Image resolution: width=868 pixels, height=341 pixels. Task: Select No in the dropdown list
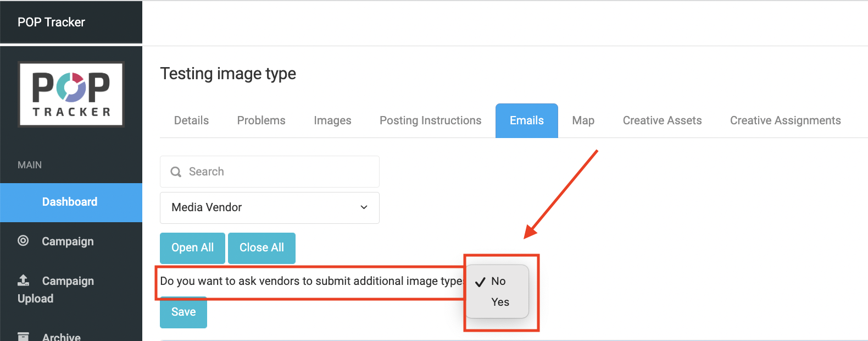tap(498, 281)
